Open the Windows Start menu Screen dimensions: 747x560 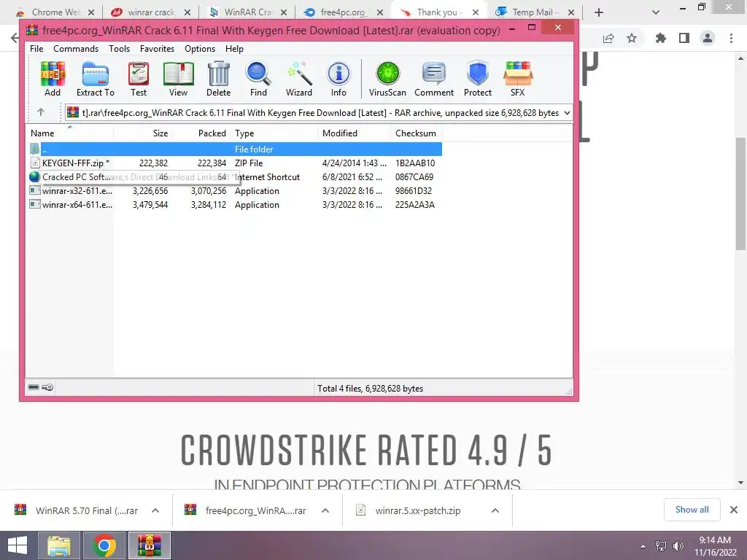coord(18,545)
